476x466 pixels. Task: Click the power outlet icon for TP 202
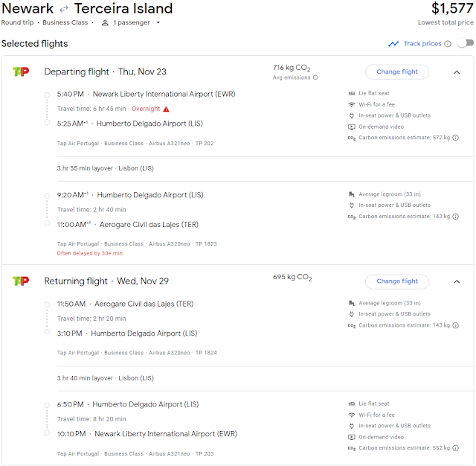pyautogui.click(x=352, y=115)
